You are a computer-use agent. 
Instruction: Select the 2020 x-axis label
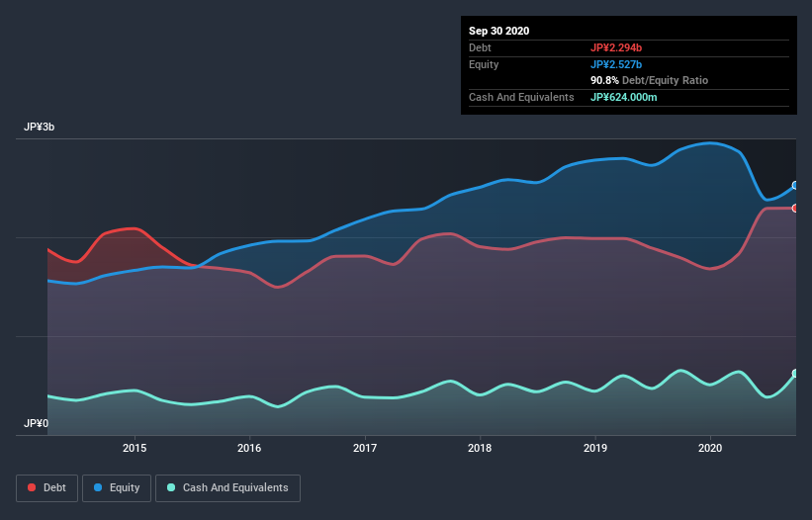point(710,448)
